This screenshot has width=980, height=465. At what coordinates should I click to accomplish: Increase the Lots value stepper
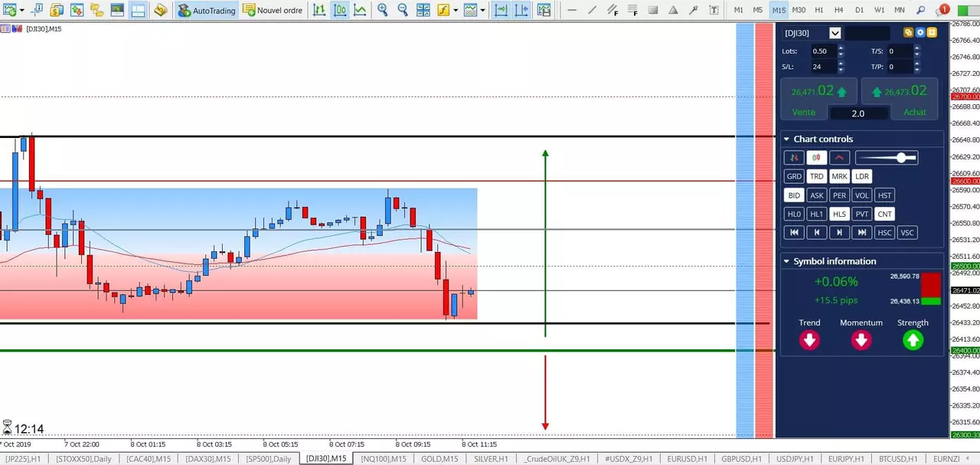pyautogui.click(x=841, y=48)
